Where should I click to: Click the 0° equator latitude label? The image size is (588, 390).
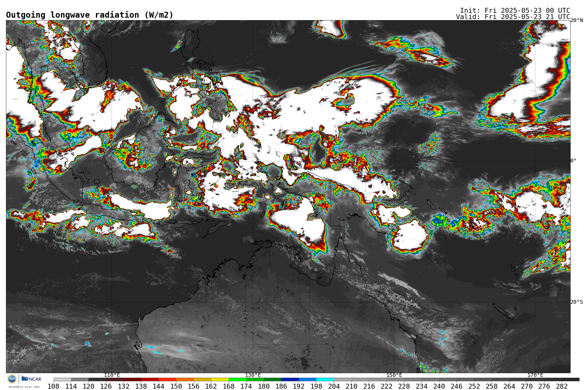coord(573,161)
